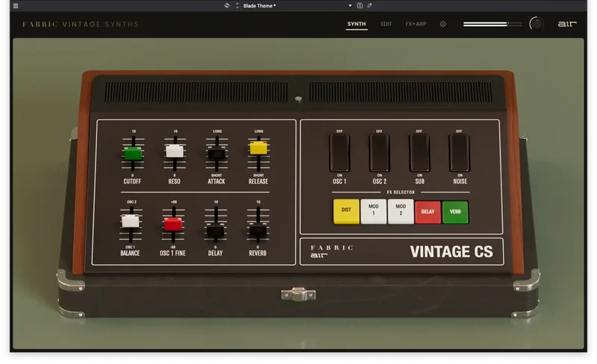The width and height of the screenshot is (597, 364).
Task: Select the MOD 1 effect button
Action: pos(374,211)
